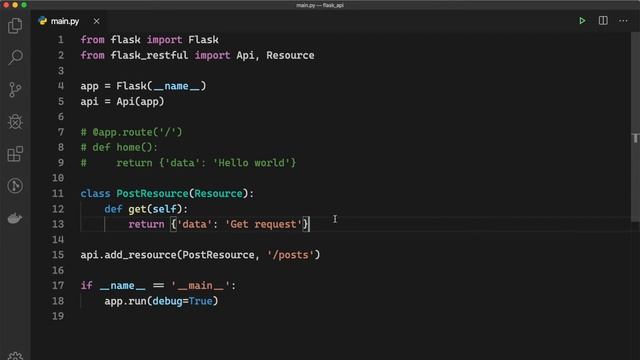
Task: Click 'get(self)' method definition
Action: pos(155,209)
